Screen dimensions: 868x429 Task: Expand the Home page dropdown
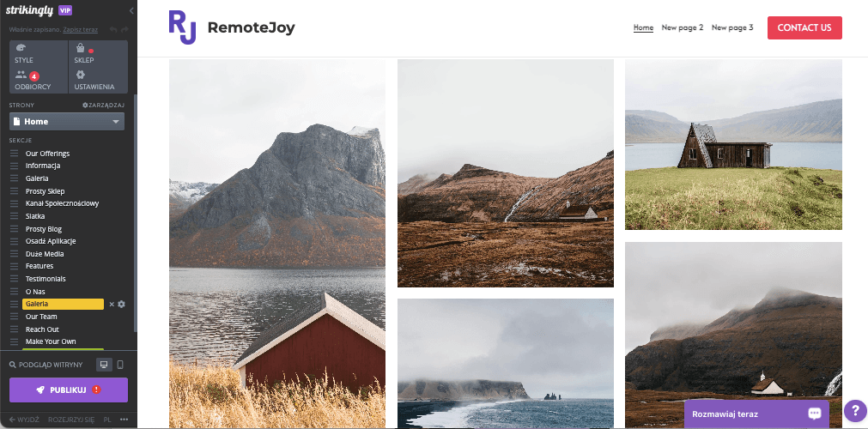pyautogui.click(x=67, y=121)
